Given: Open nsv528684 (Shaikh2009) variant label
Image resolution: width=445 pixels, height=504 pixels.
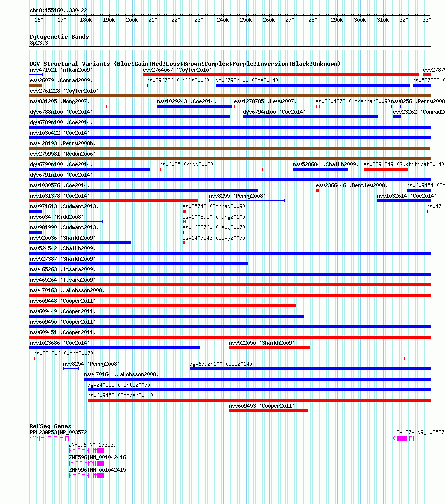Looking at the screenshot, I should (326, 164).
